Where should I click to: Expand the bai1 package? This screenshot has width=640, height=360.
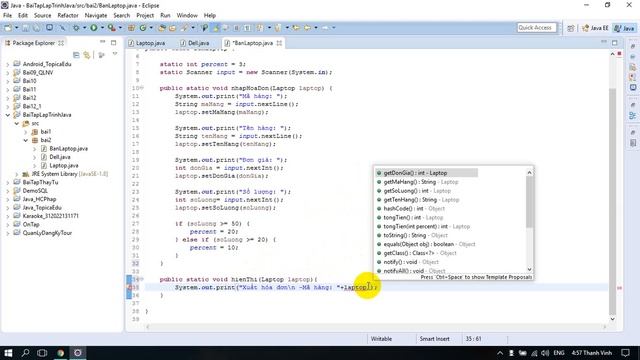point(26,132)
